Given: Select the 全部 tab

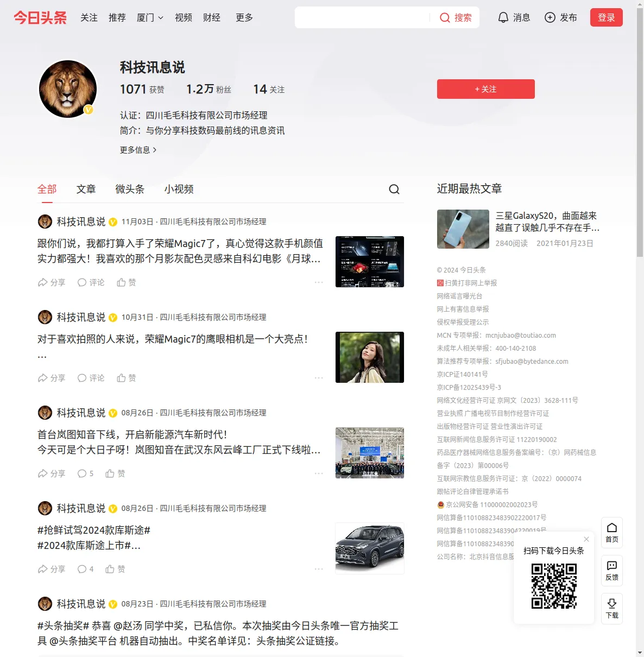Looking at the screenshot, I should (47, 189).
